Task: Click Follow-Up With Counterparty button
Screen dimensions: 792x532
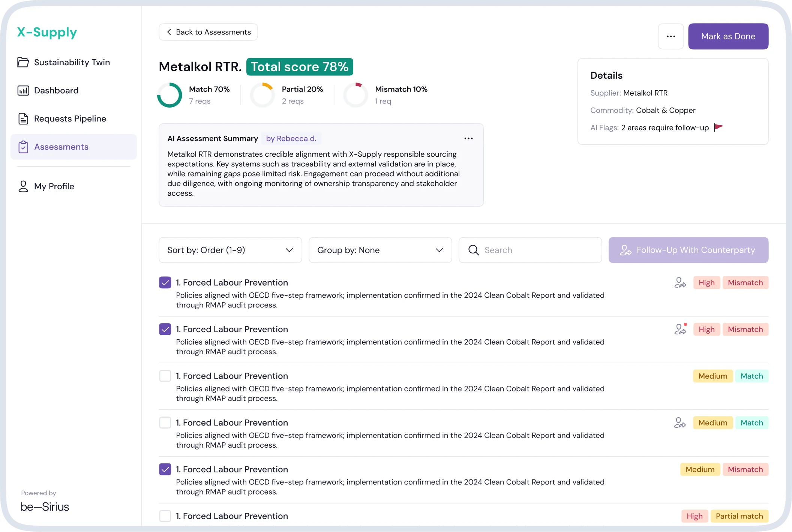Action: 688,250
